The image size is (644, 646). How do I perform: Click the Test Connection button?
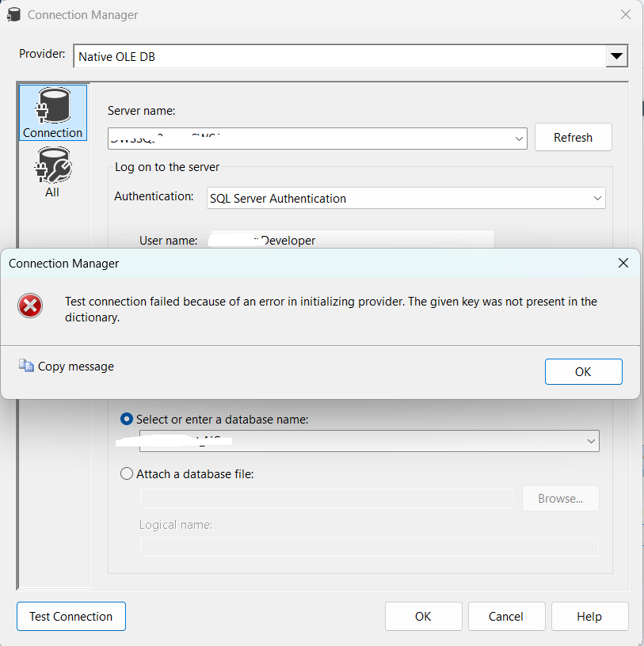[71, 617]
